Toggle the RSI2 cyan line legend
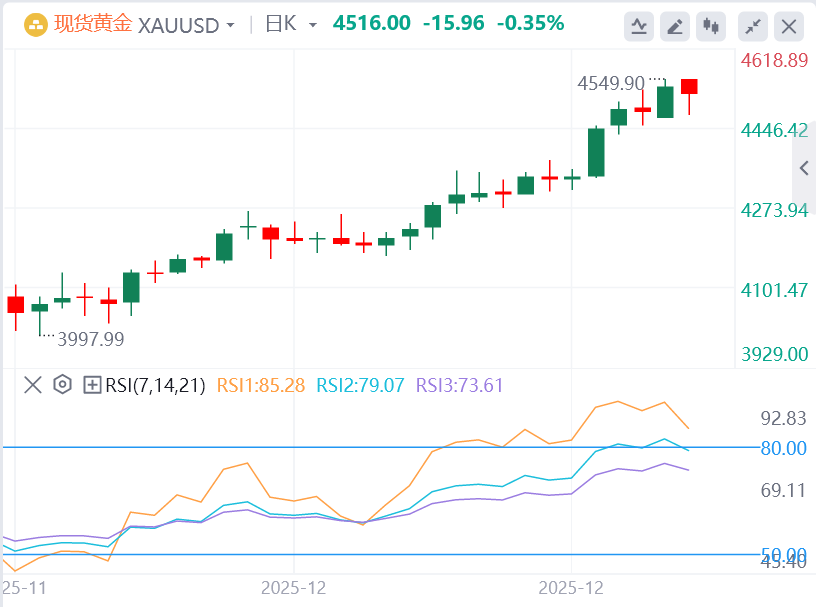Image resolution: width=816 pixels, height=607 pixels. pos(360,384)
